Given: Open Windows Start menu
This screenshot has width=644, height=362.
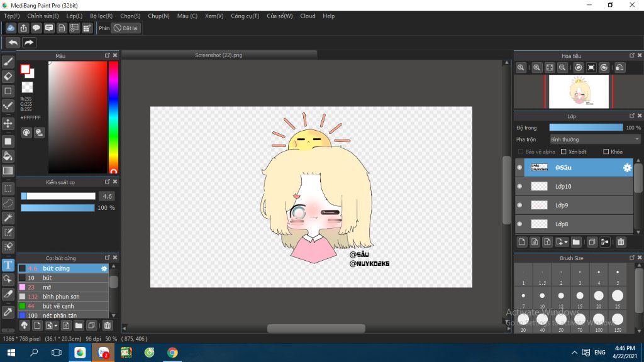Looking at the screenshot, I should [x=11, y=353].
